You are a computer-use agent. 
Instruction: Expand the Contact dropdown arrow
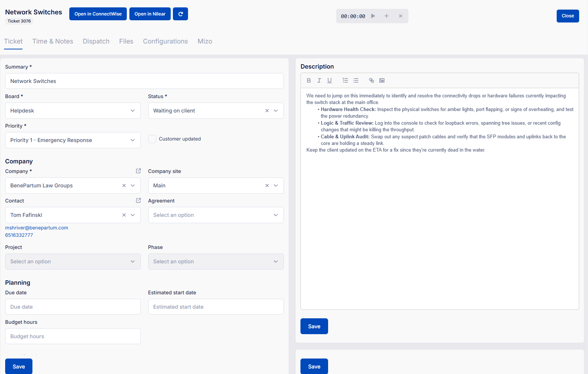pos(133,215)
